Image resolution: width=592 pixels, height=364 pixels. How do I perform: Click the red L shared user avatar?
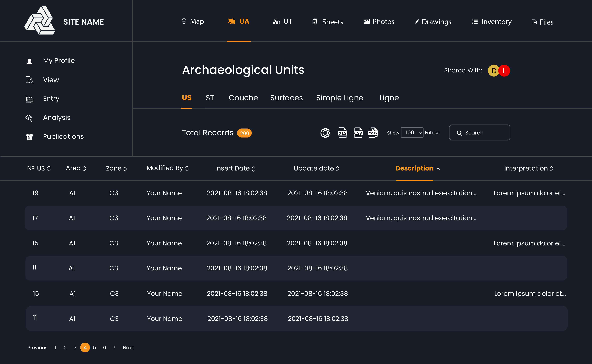pos(504,71)
